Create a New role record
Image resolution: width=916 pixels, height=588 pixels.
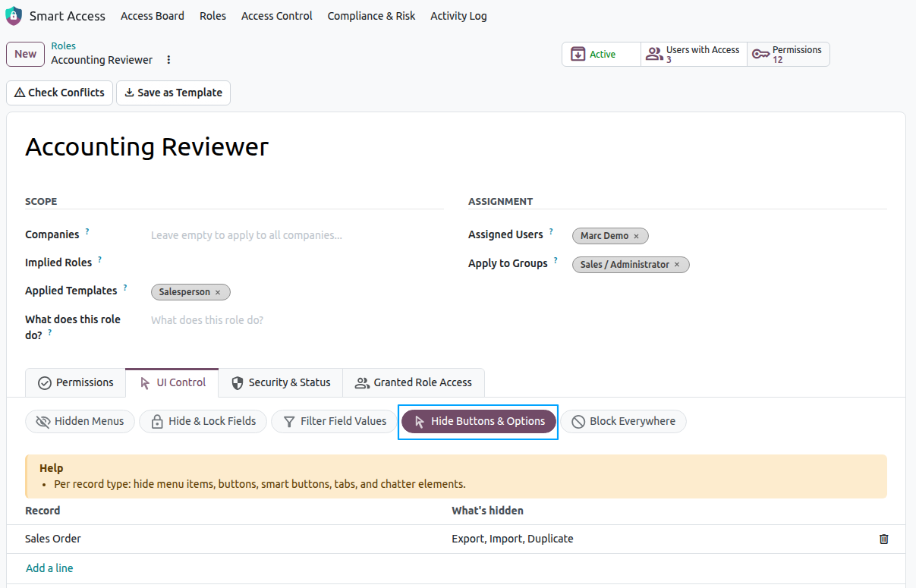[x=25, y=54]
